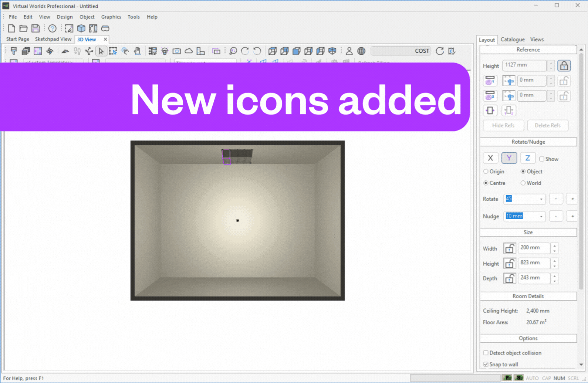Click the Depth spinner arrows
Image resolution: width=588 pixels, height=383 pixels.
[x=554, y=278]
